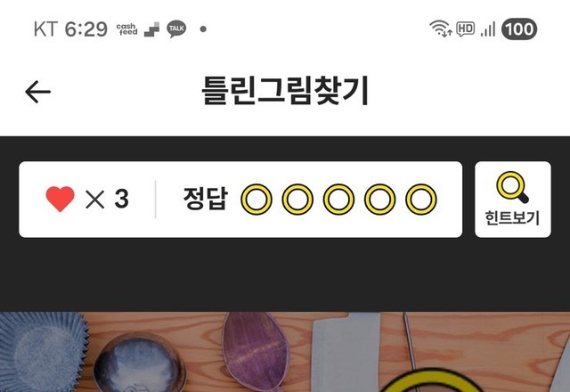Select the fourth yellow answer circle
This screenshot has height=392, width=570.
click(x=380, y=200)
